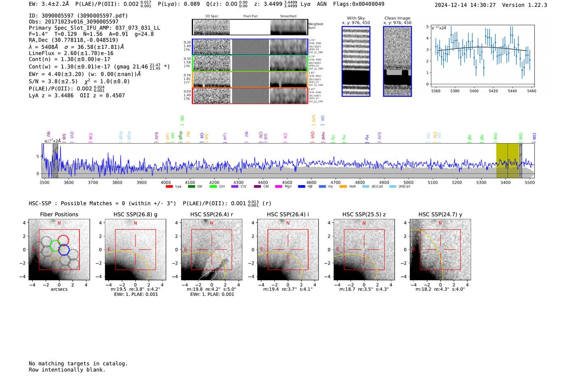Open the HSC SSP(26.8) g image

pos(135,250)
